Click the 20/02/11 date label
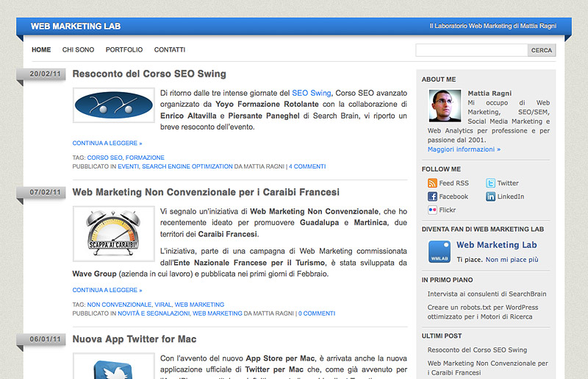The width and height of the screenshot is (588, 379). [45, 74]
